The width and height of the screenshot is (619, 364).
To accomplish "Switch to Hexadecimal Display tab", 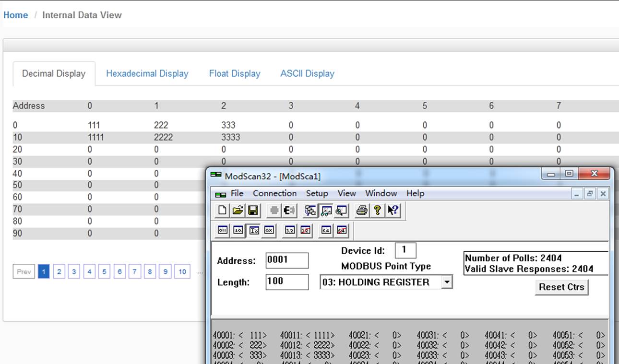I will point(147,73).
